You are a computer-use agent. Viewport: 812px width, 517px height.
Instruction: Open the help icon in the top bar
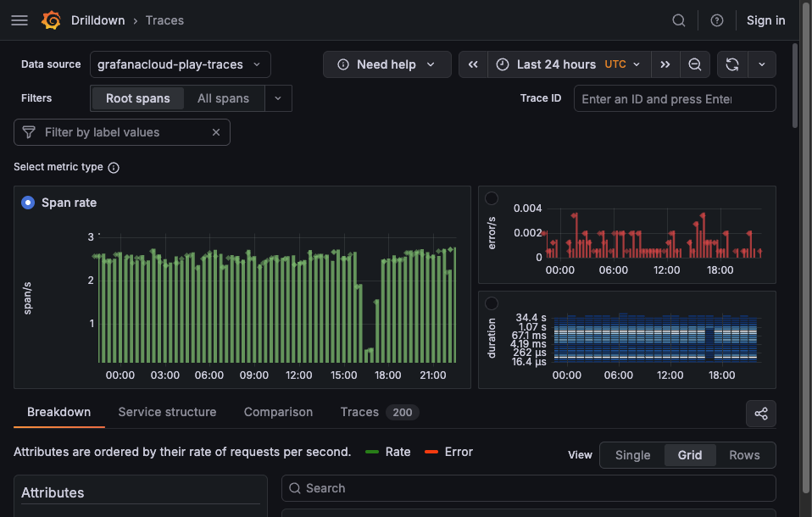pyautogui.click(x=716, y=19)
